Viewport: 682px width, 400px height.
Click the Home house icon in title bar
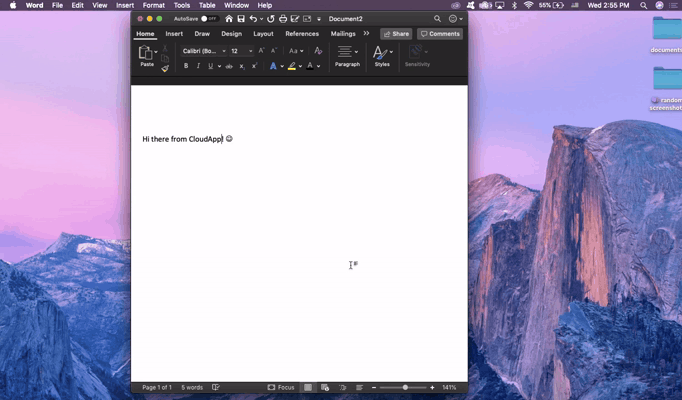(229, 19)
